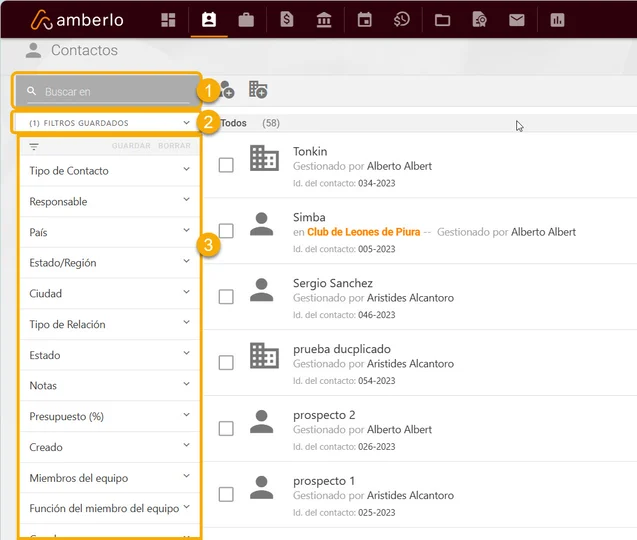Tick the checkbox for Simba

point(226,231)
